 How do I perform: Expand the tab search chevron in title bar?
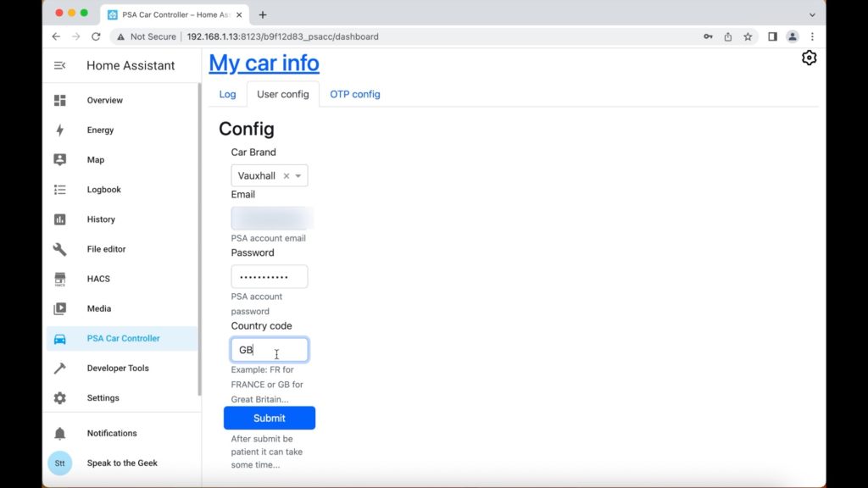point(812,15)
